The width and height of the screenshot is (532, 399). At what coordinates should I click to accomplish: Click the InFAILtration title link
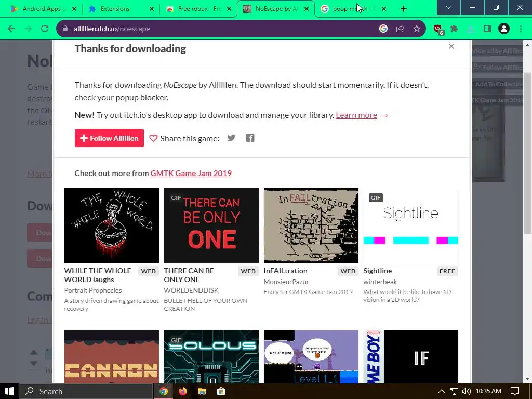click(286, 271)
